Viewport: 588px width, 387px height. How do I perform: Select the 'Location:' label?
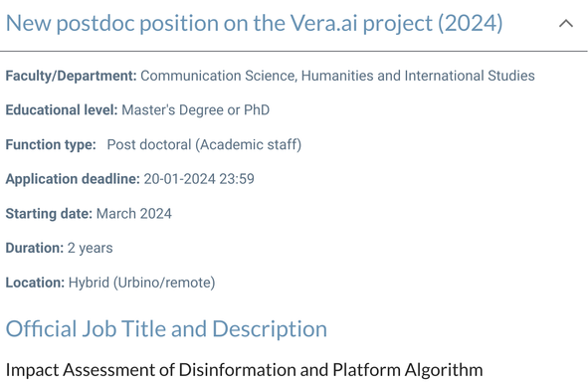point(35,283)
